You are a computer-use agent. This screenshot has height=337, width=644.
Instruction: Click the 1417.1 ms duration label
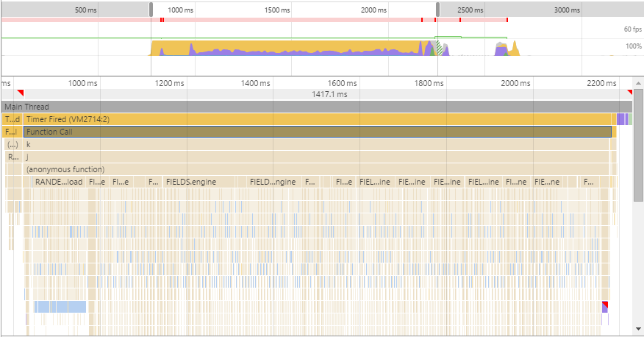[x=329, y=94]
